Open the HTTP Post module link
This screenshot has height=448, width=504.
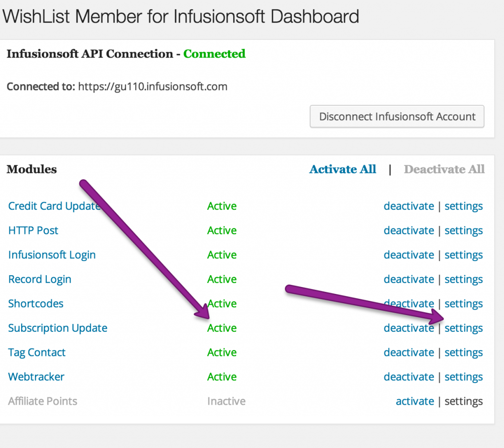pyautogui.click(x=33, y=230)
